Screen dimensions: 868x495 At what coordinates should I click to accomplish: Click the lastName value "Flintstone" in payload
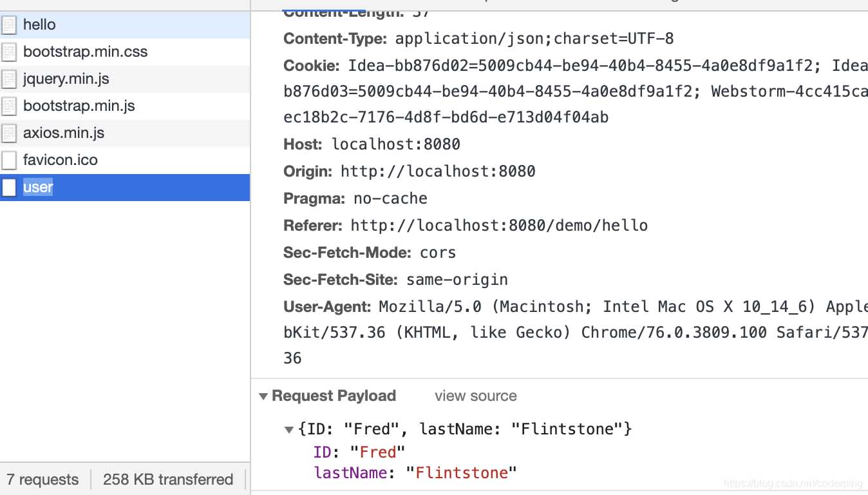(x=461, y=473)
